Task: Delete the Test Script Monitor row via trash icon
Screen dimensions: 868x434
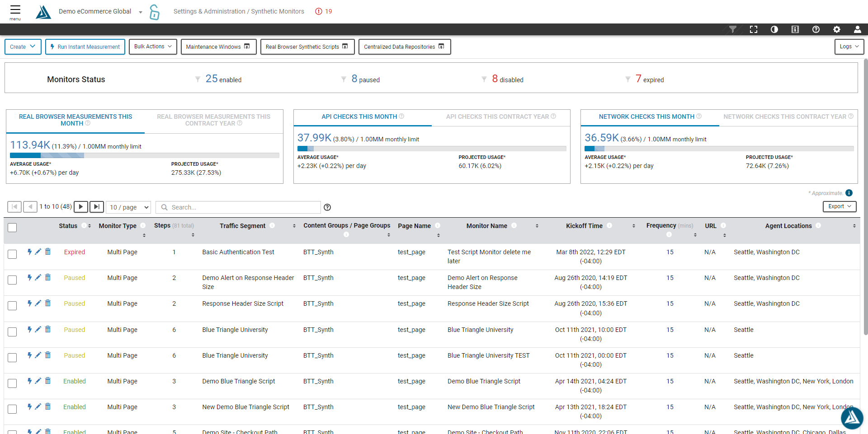Action: (48, 252)
